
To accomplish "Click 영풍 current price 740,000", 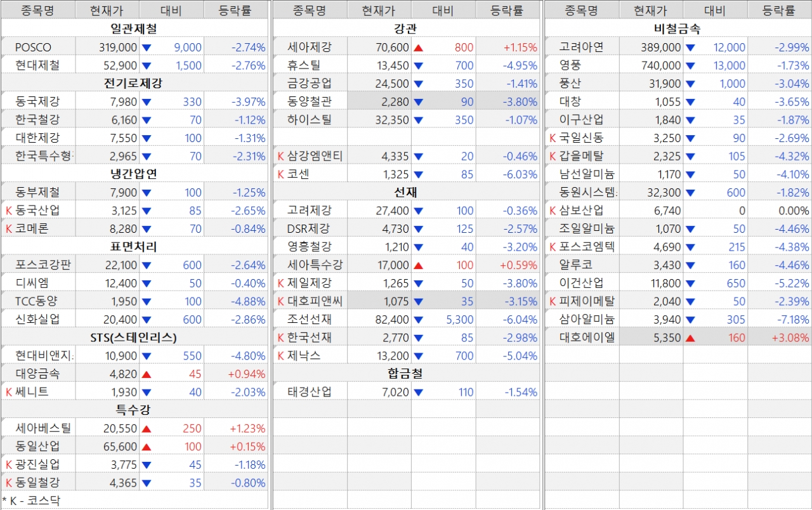I will pos(661,65).
